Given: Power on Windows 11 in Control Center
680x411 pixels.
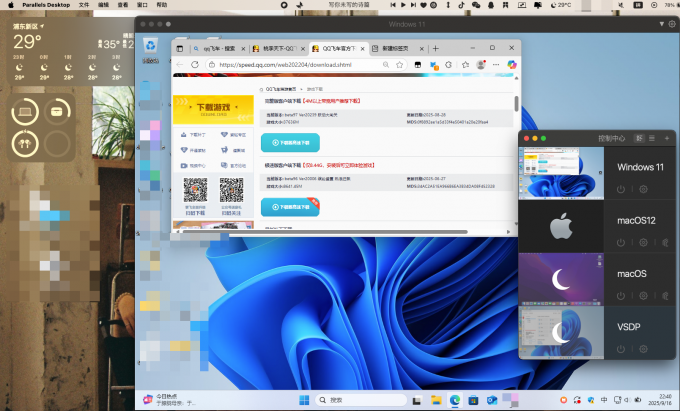Looking at the screenshot, I should point(621,189).
